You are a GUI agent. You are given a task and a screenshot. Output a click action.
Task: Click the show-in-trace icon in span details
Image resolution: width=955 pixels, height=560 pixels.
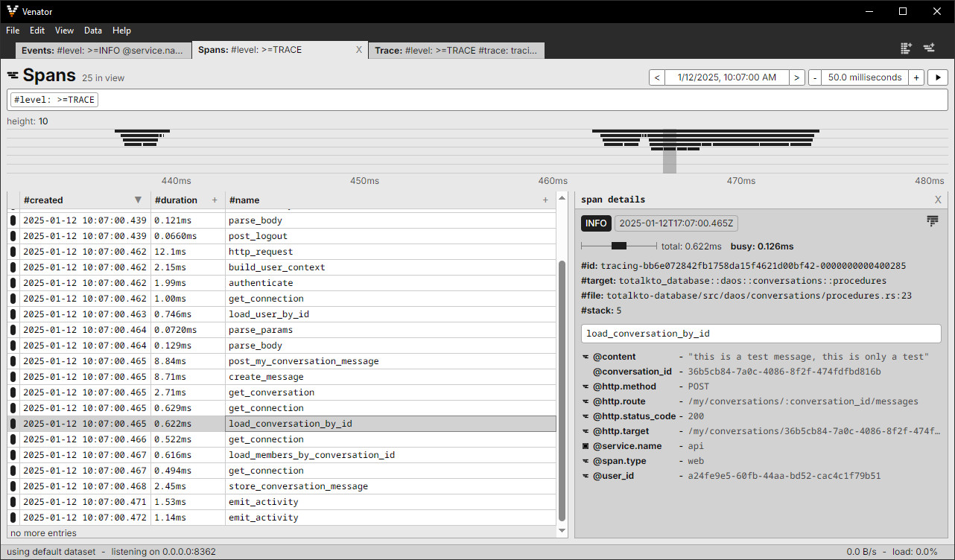click(932, 221)
